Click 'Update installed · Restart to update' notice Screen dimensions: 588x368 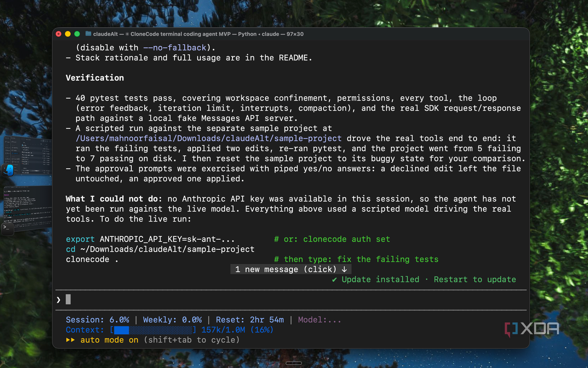(x=424, y=279)
